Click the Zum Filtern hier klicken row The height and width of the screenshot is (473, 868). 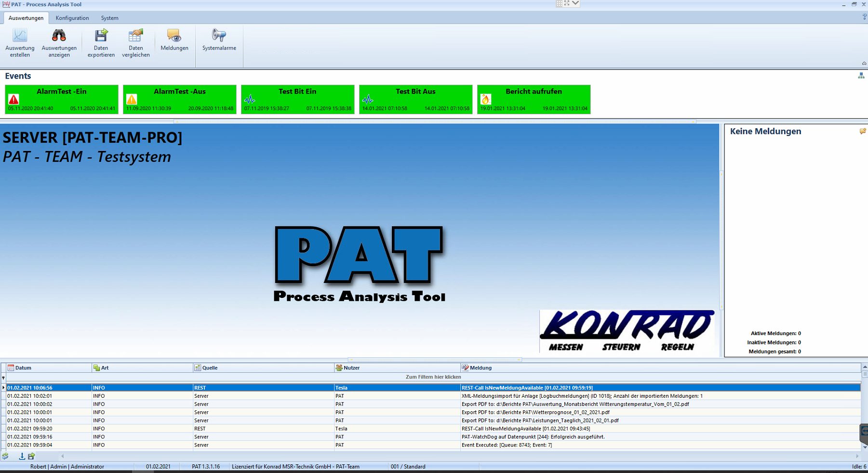pos(433,377)
